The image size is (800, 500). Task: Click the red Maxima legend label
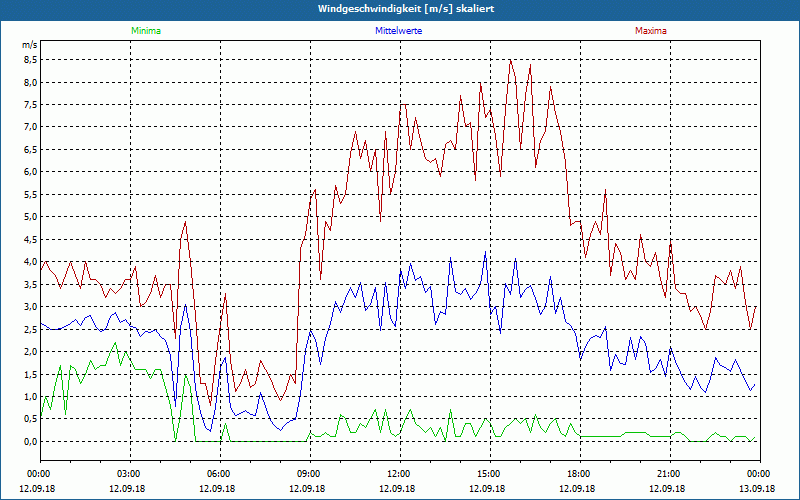tap(651, 31)
